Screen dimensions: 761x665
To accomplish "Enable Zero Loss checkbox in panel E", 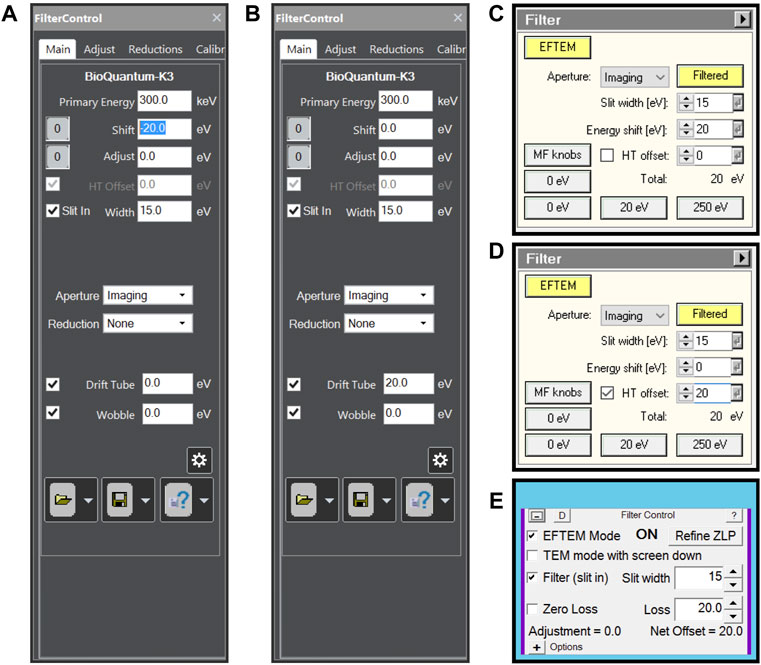I will tap(532, 609).
